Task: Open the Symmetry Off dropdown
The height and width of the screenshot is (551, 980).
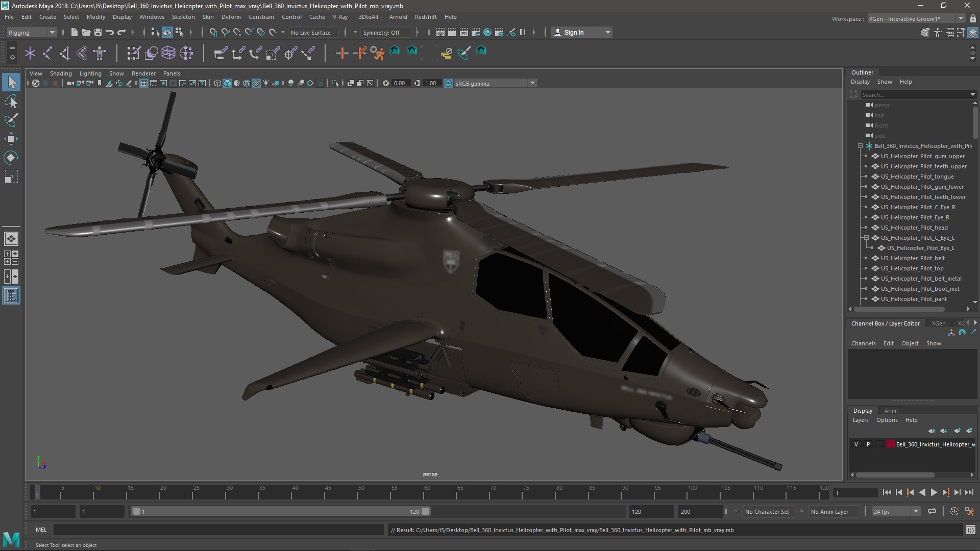Action: pos(386,32)
